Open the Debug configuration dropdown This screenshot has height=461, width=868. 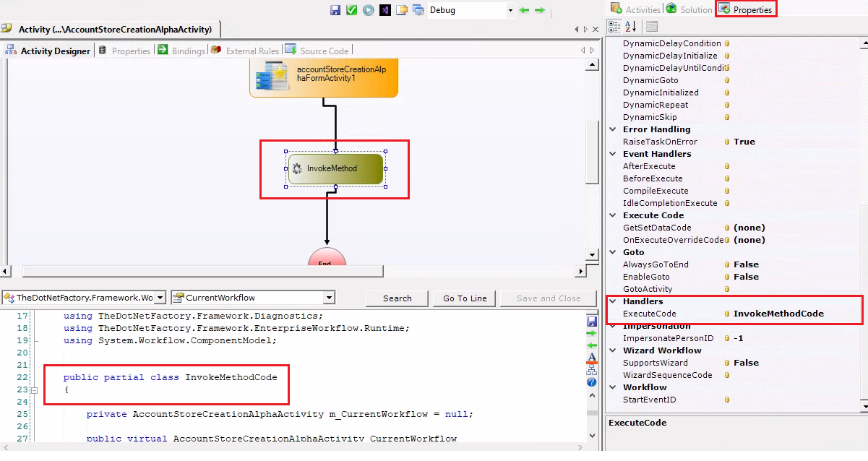[x=510, y=10]
